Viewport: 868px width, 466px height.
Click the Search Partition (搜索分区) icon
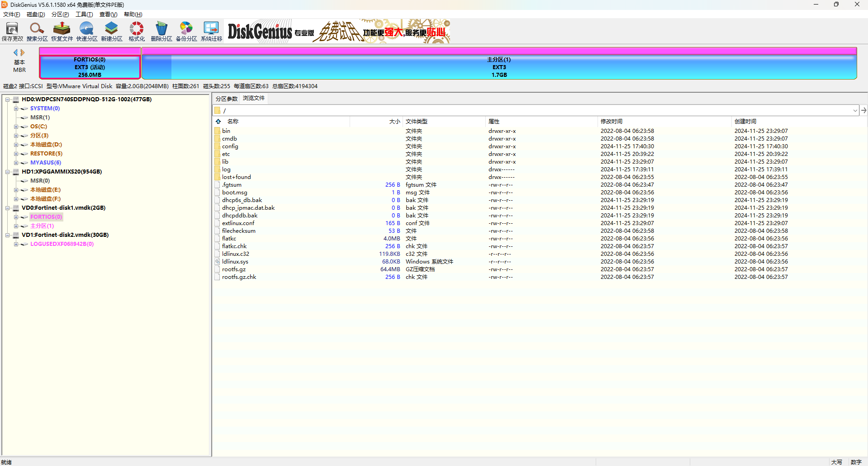point(37,31)
